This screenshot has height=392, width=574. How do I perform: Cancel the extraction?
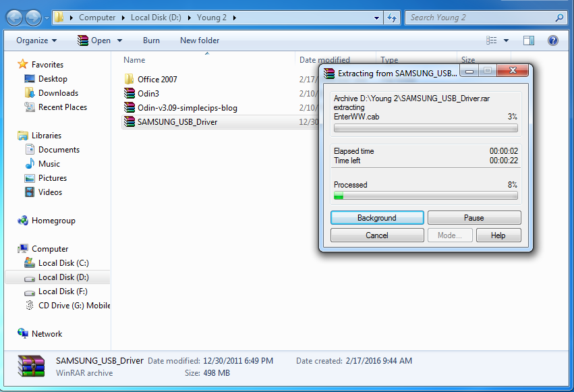pos(377,235)
